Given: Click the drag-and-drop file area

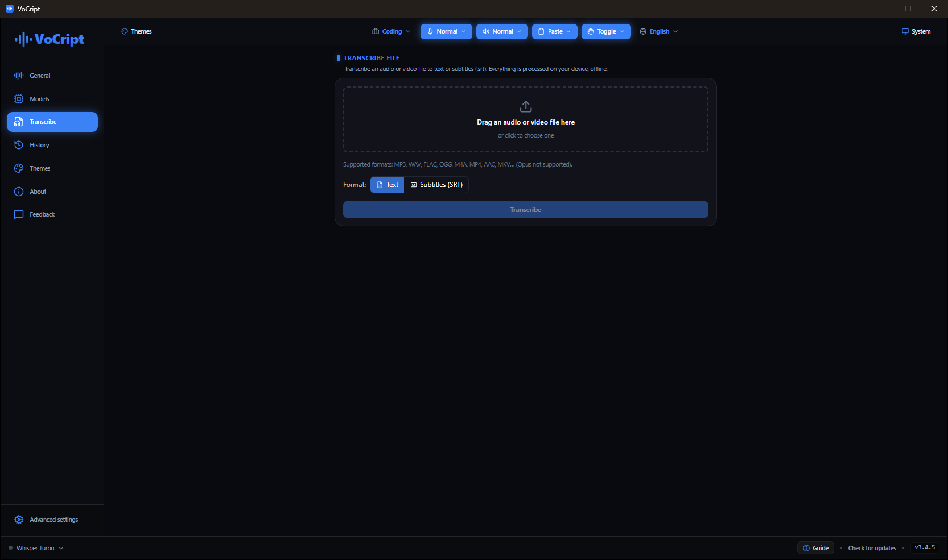Looking at the screenshot, I should click(x=526, y=119).
